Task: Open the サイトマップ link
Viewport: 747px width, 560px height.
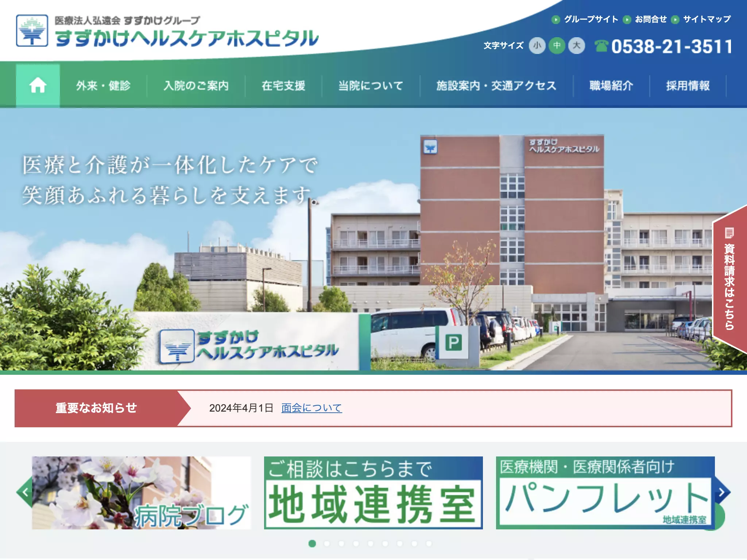Action: [707, 19]
